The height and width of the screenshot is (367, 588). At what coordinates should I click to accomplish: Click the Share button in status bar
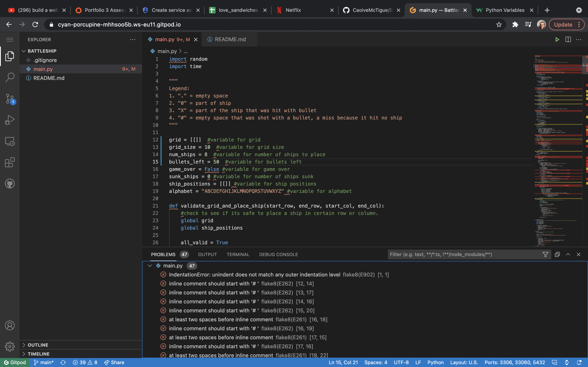114,362
